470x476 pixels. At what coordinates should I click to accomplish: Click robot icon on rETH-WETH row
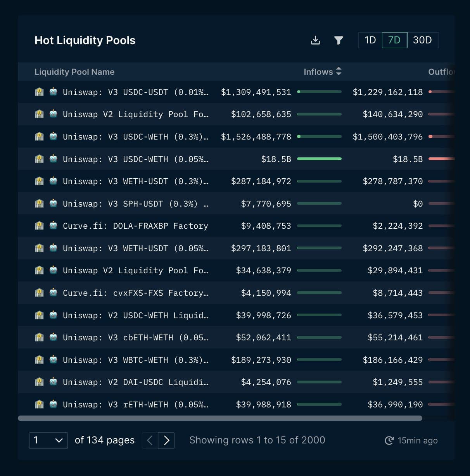pos(54,404)
